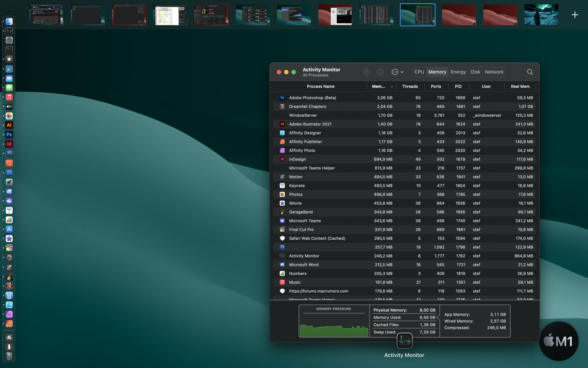Open the ellipsis action dropdown menu
The width and height of the screenshot is (588, 368).
(x=397, y=72)
